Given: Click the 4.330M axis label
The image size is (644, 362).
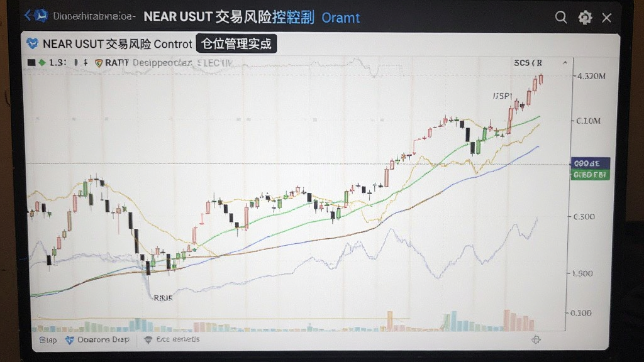Looking at the screenshot, I should click(591, 76).
